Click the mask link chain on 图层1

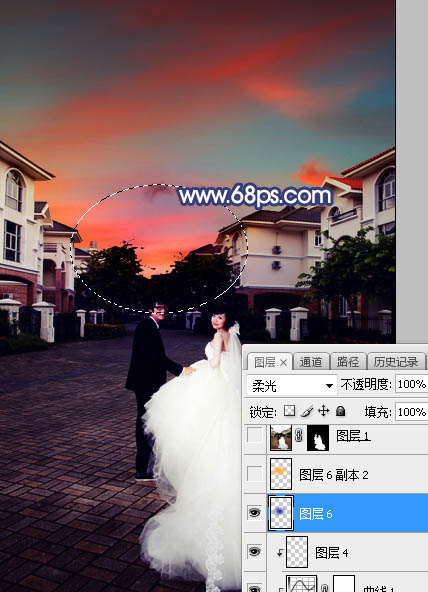[299, 436]
